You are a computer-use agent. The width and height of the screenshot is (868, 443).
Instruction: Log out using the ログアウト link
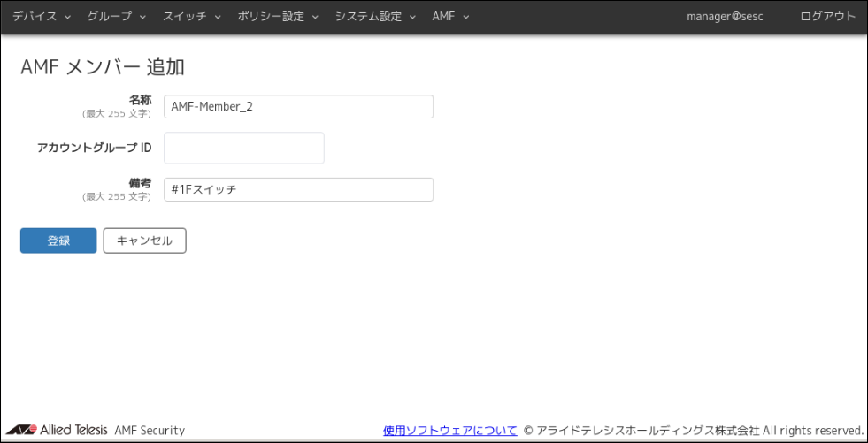point(827,17)
